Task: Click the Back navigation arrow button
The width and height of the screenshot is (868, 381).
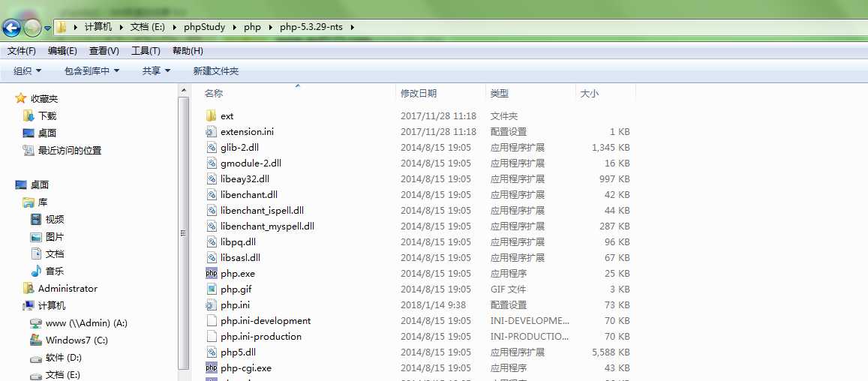Action: tap(11, 27)
